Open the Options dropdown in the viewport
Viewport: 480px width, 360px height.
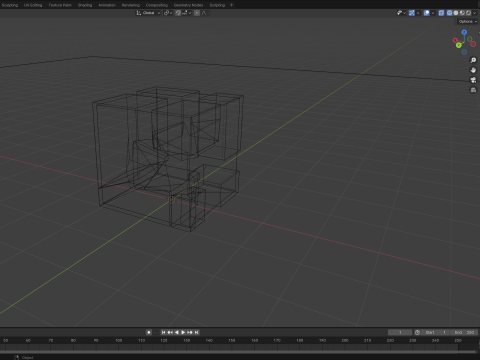468,21
